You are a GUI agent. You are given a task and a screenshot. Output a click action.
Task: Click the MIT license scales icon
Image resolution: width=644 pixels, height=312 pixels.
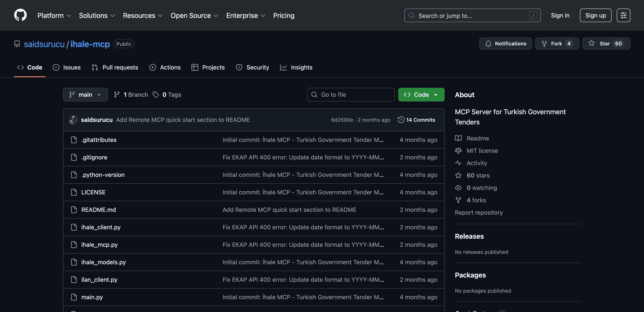[458, 151]
